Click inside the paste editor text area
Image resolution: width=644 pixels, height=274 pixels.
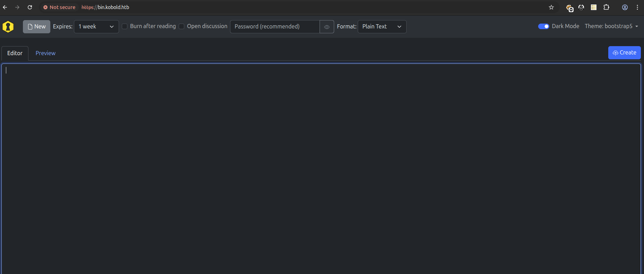click(321, 169)
